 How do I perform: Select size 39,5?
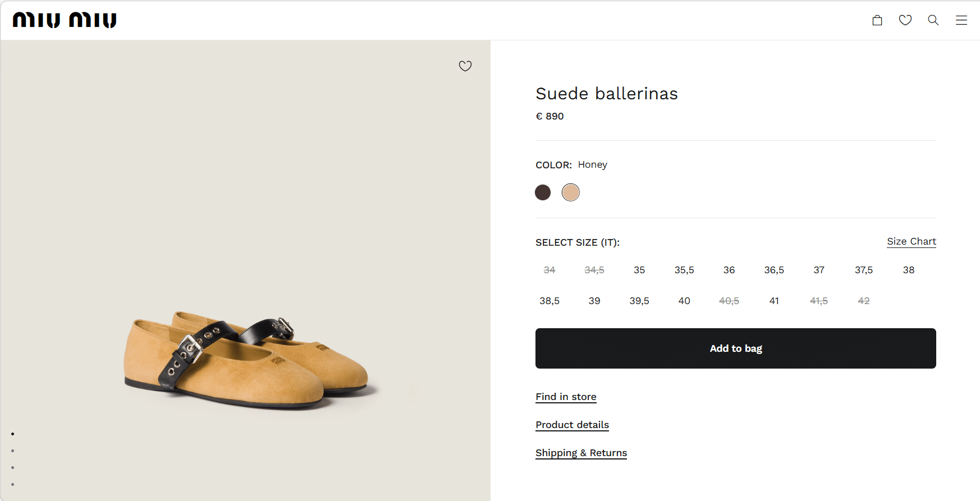pyautogui.click(x=639, y=301)
